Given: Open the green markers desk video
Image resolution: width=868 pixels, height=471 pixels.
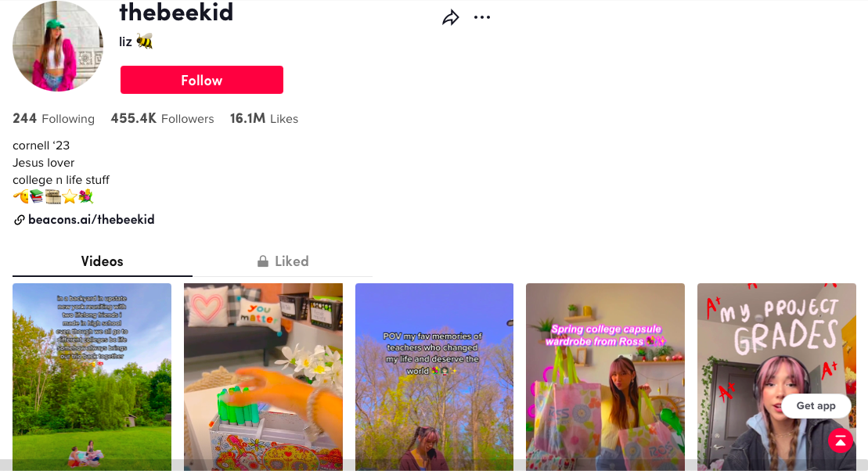Looking at the screenshot, I should [263, 377].
